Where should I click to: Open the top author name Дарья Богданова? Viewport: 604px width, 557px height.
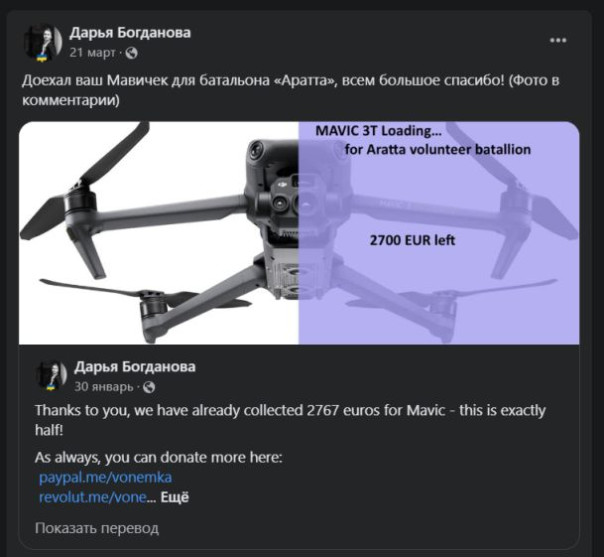pyautogui.click(x=130, y=33)
